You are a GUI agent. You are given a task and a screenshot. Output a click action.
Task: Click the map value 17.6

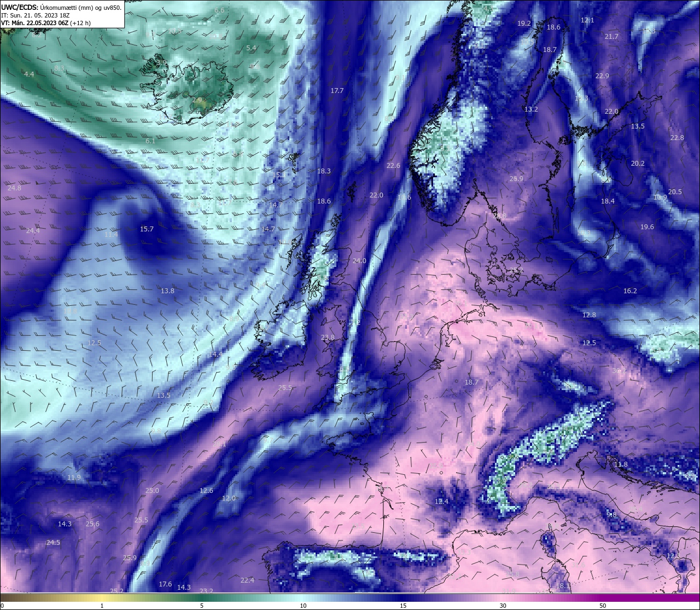coord(165,584)
